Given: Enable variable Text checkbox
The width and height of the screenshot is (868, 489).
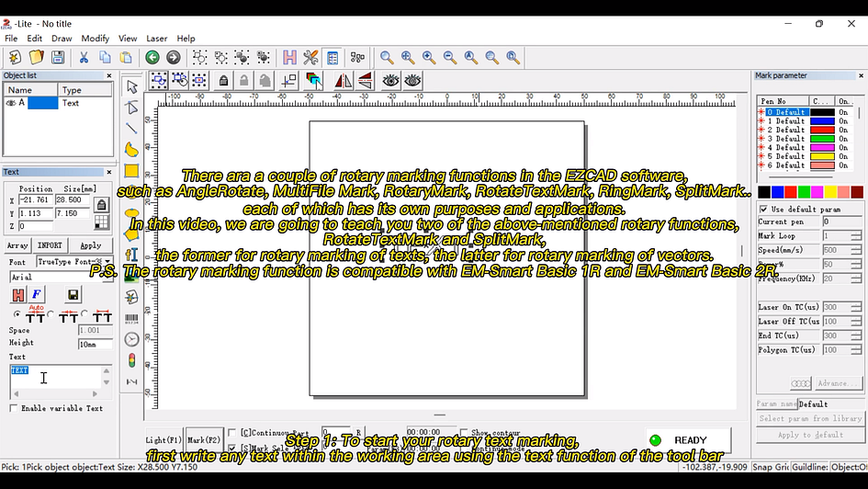Looking at the screenshot, I should click(13, 408).
